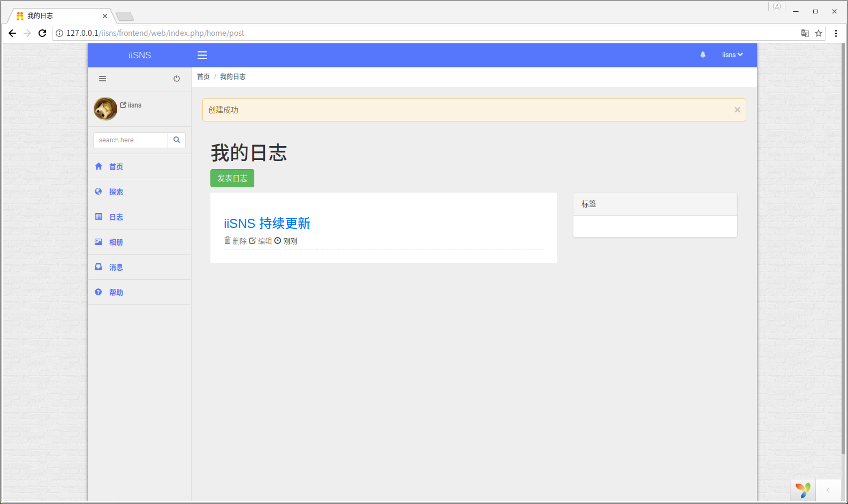Click the Chrome profile person icon

(777, 6)
